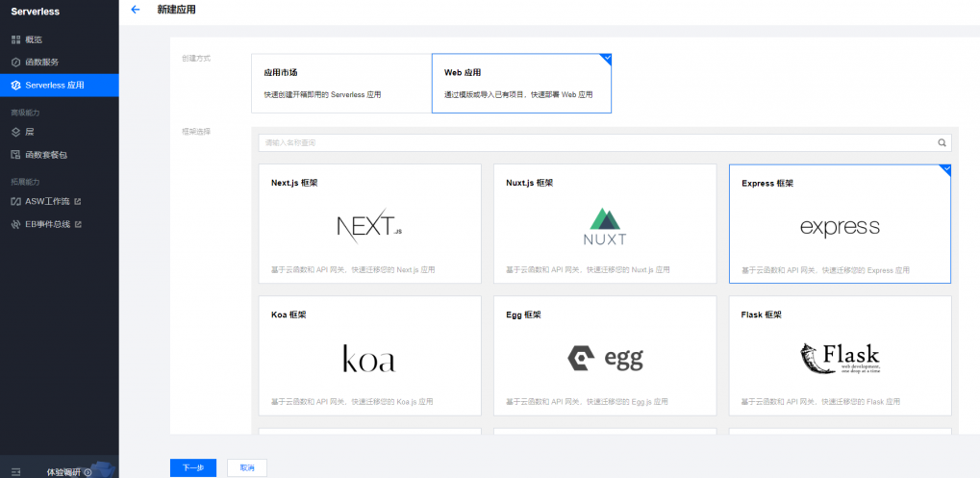
Task: Collapse sidebar using the bottom menu icon
Action: point(15,472)
